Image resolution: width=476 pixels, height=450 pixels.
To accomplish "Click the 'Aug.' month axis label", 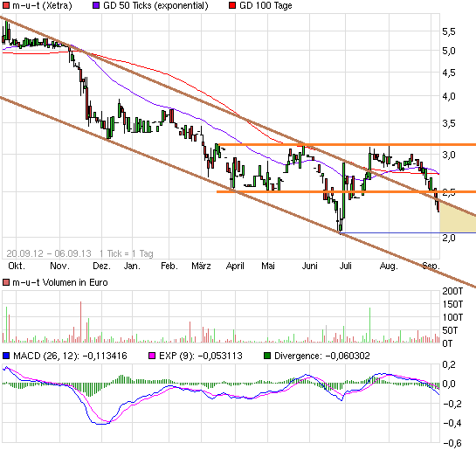I will pos(389,266).
